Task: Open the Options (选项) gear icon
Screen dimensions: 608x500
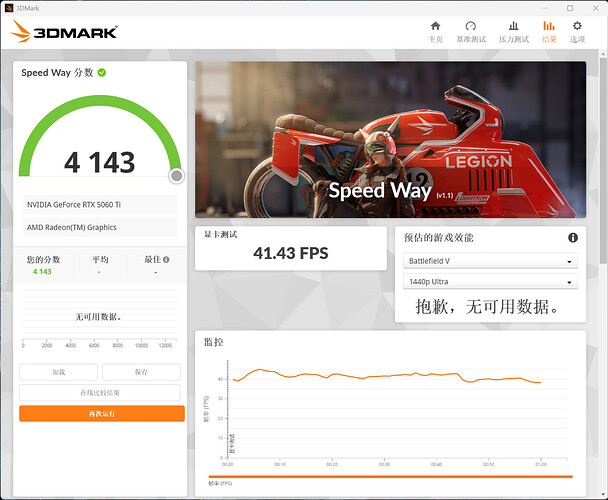Action: click(577, 26)
